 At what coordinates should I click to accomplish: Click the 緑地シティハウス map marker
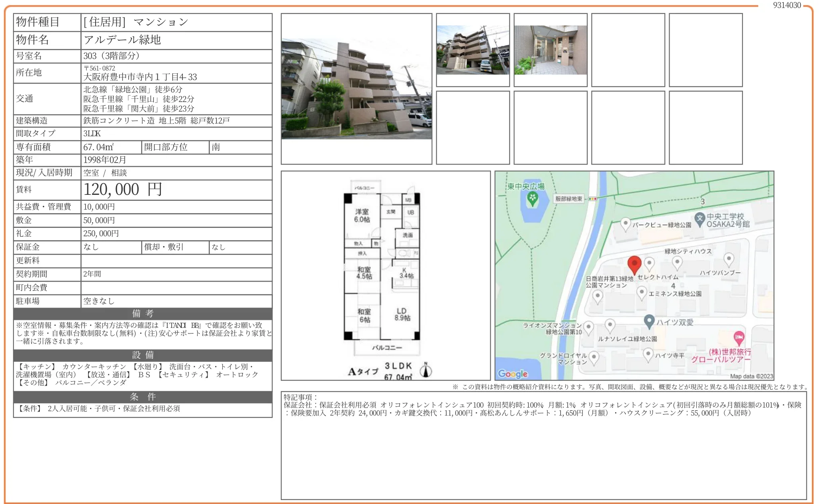click(x=677, y=262)
